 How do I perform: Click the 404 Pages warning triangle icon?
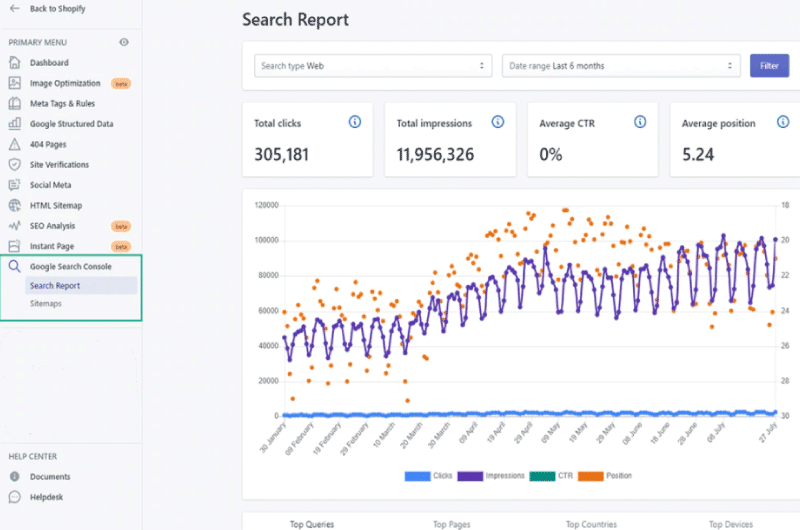coord(15,144)
